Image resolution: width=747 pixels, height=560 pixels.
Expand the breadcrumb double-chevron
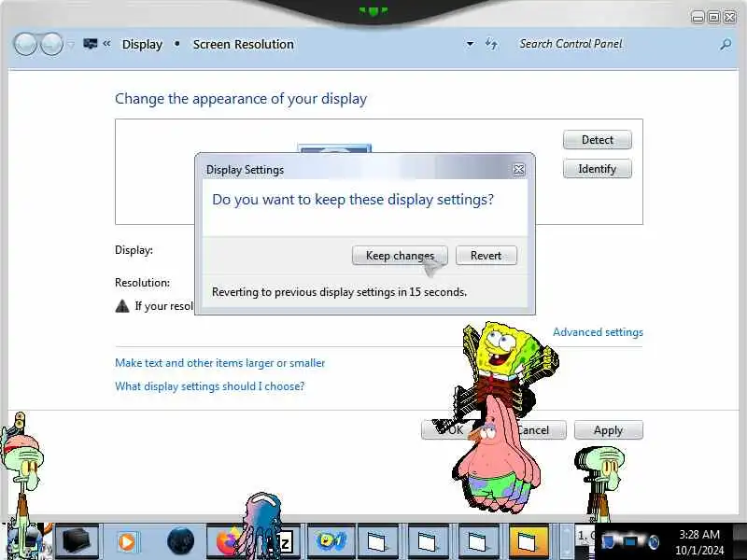(106, 44)
